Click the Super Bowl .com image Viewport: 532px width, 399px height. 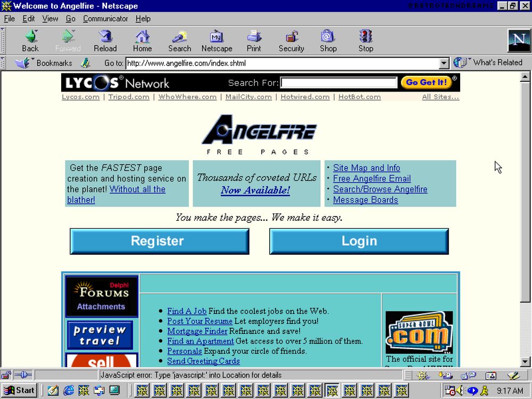click(x=419, y=332)
